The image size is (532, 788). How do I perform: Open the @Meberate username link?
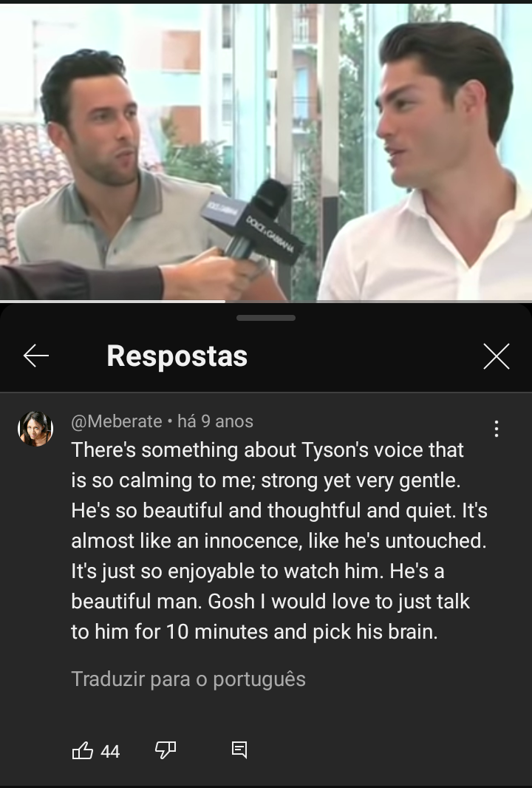(x=117, y=421)
